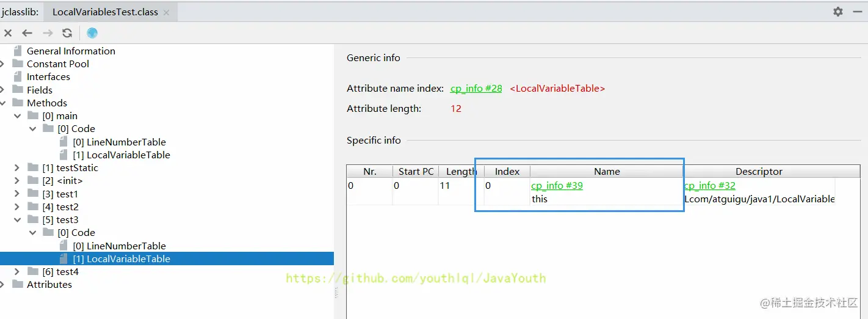868x319 pixels.
Task: Select [6] test4 method
Action: coord(60,272)
